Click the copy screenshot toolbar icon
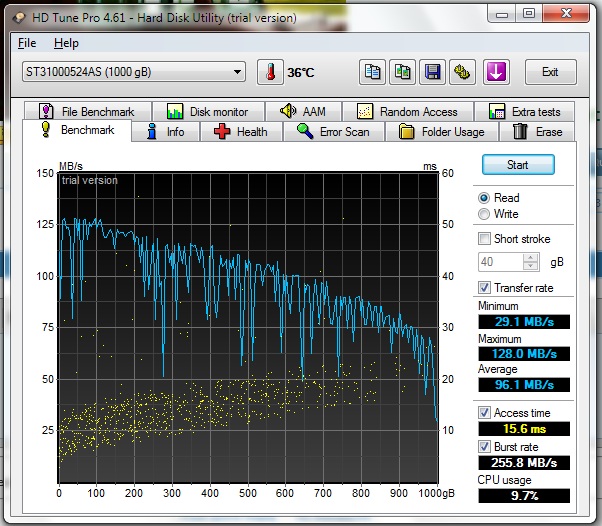The height and width of the screenshot is (526, 602). [x=402, y=72]
